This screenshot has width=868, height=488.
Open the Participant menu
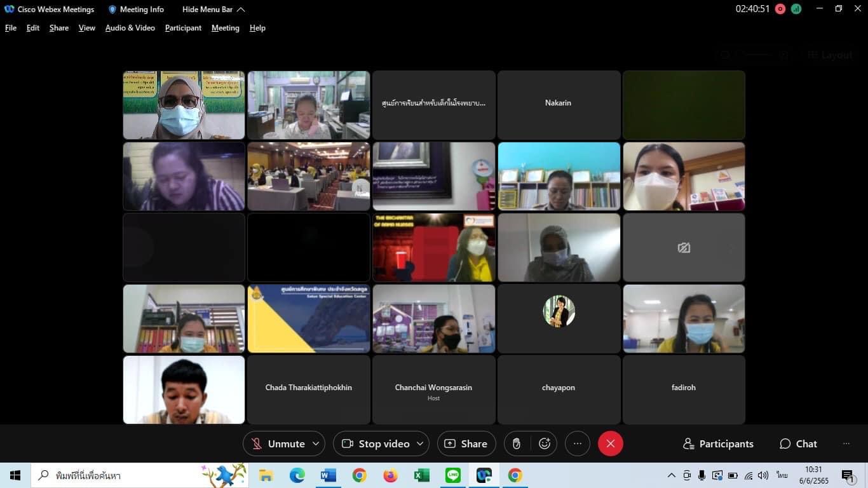pos(183,28)
